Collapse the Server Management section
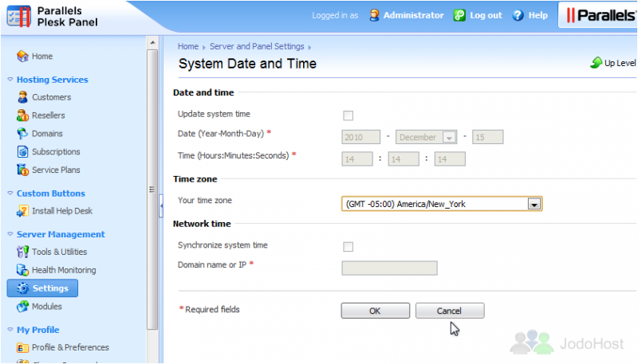 coord(10,234)
